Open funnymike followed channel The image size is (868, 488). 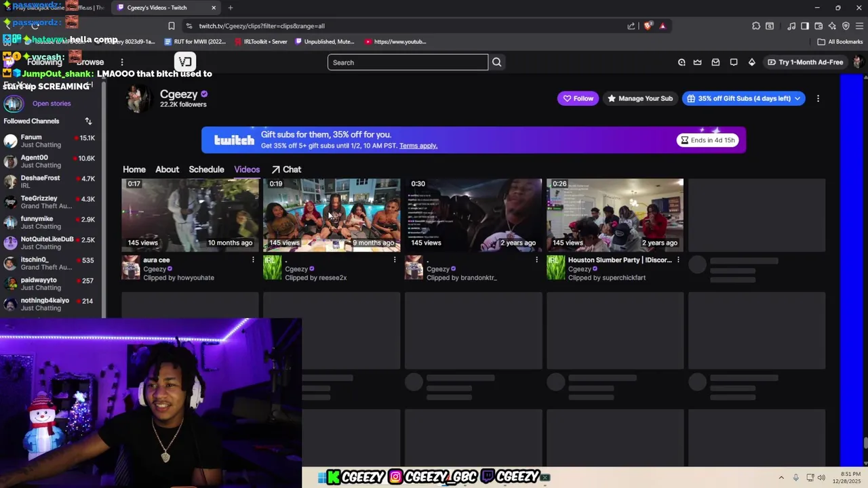click(51, 222)
